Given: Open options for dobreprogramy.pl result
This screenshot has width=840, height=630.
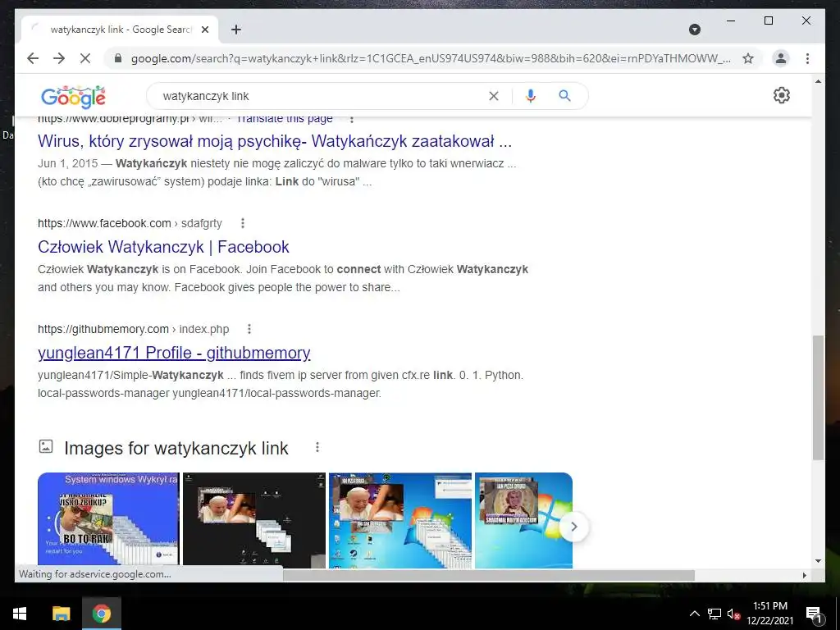Looking at the screenshot, I should pyautogui.click(x=351, y=118).
